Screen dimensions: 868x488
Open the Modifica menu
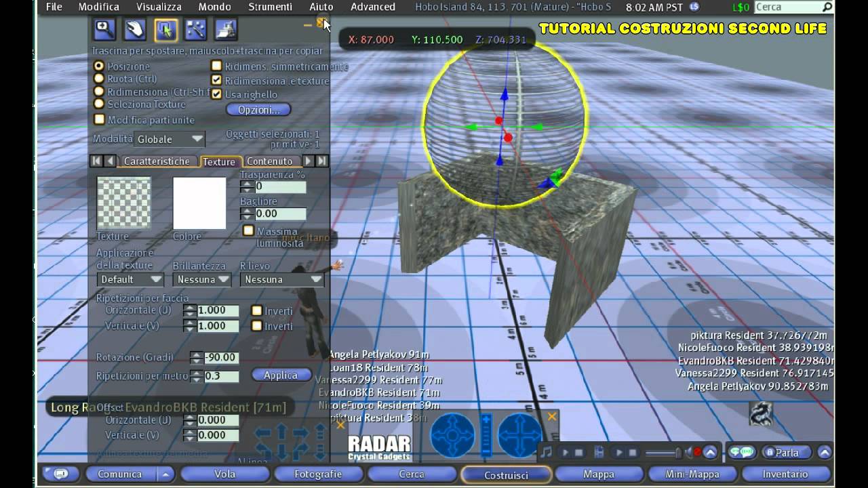(x=98, y=7)
